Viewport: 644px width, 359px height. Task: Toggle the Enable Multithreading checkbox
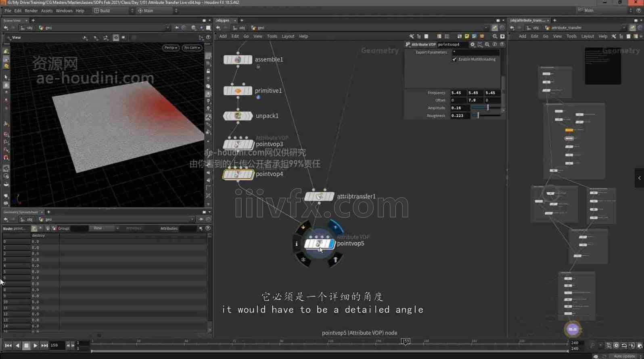(x=455, y=59)
